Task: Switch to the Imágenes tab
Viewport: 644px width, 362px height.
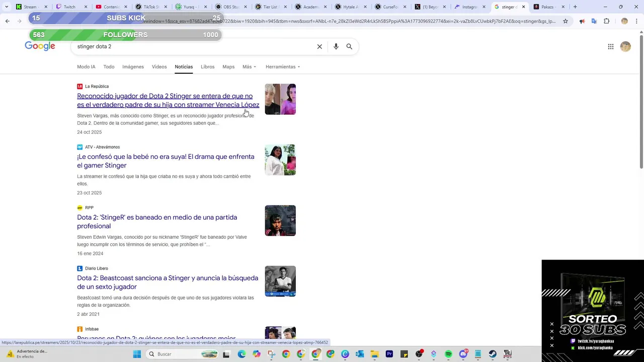Action: point(133,67)
